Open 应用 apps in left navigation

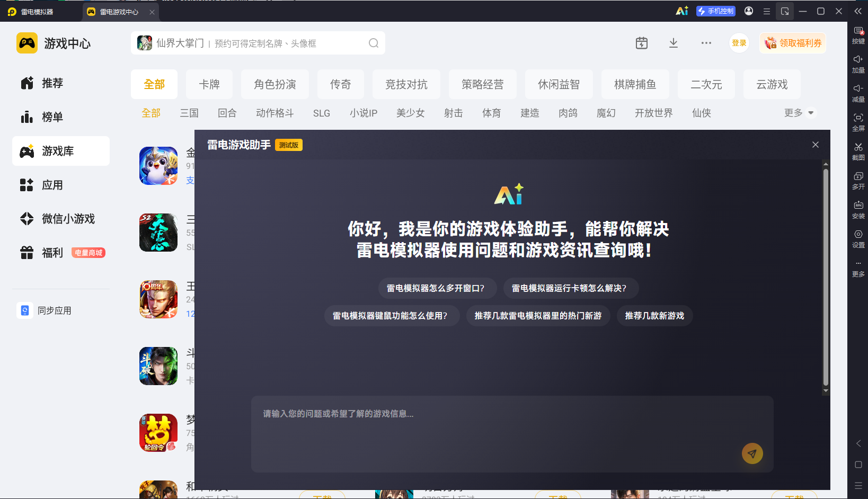[61, 185]
